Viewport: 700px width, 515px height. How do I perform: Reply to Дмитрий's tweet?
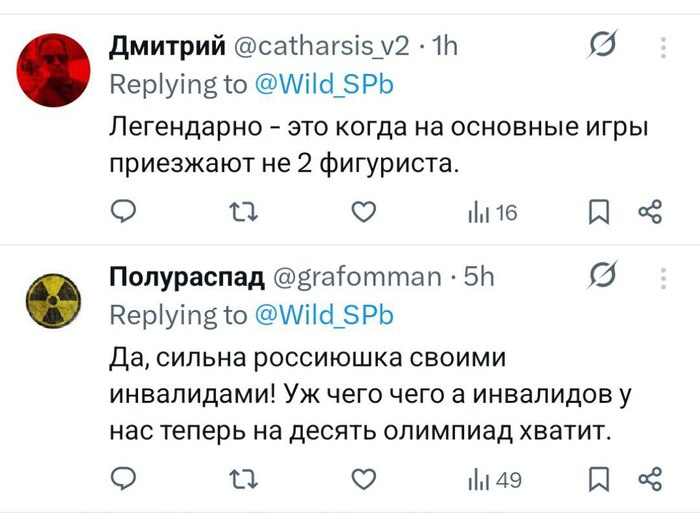pyautogui.click(x=122, y=211)
